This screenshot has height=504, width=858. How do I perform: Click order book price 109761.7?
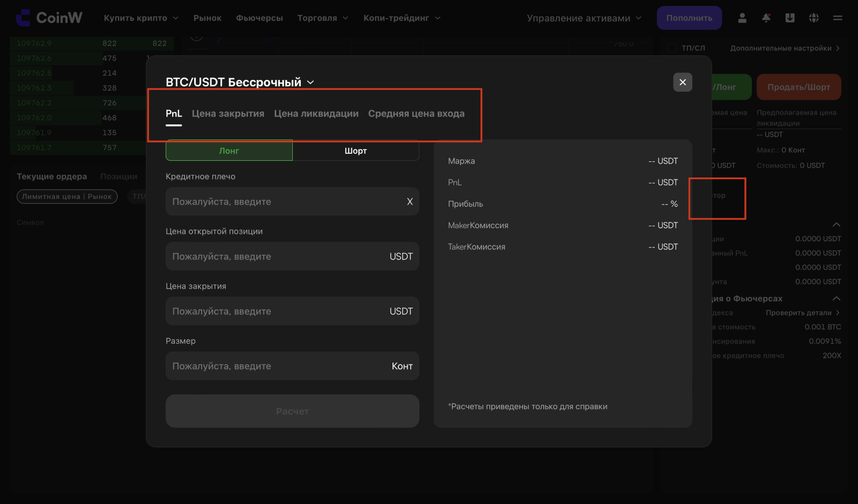34,147
